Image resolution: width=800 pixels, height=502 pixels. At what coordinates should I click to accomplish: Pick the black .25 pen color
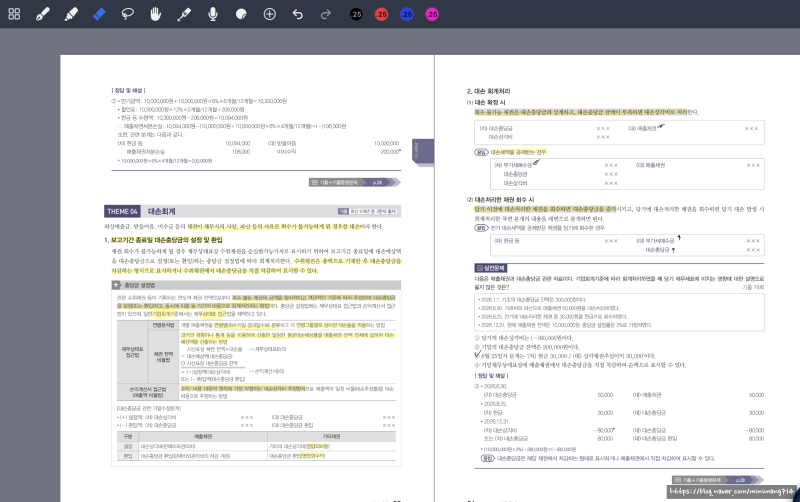(356, 14)
